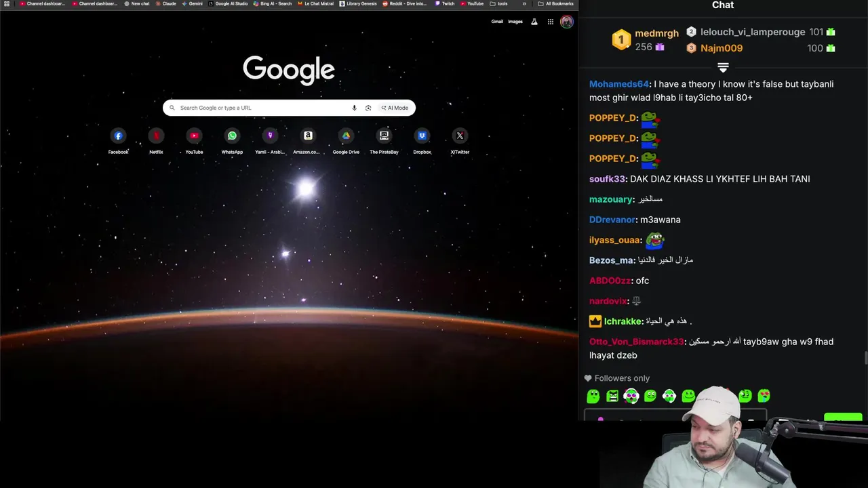Image resolution: width=868 pixels, height=488 pixels.
Task: Pick the angry green square emote
Action: (612, 396)
